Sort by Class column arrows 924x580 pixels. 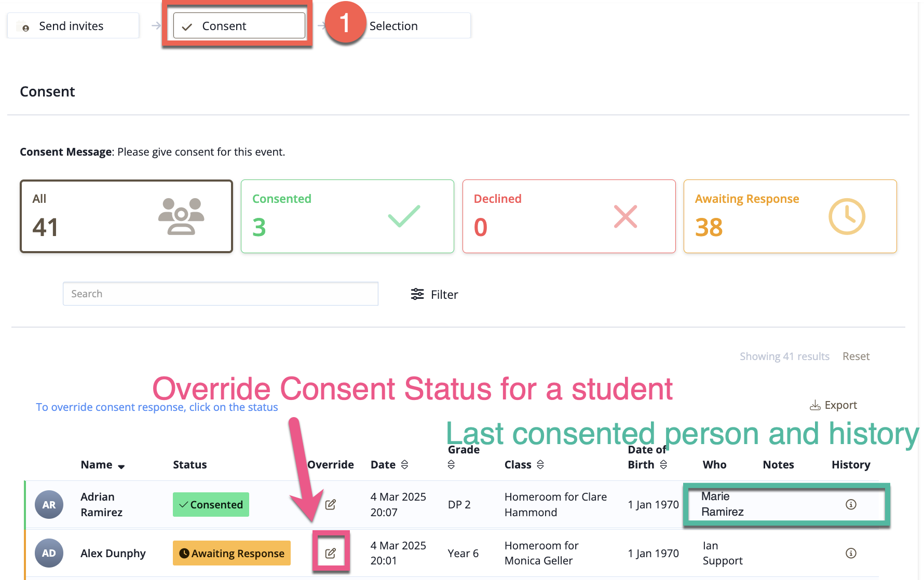[540, 465]
